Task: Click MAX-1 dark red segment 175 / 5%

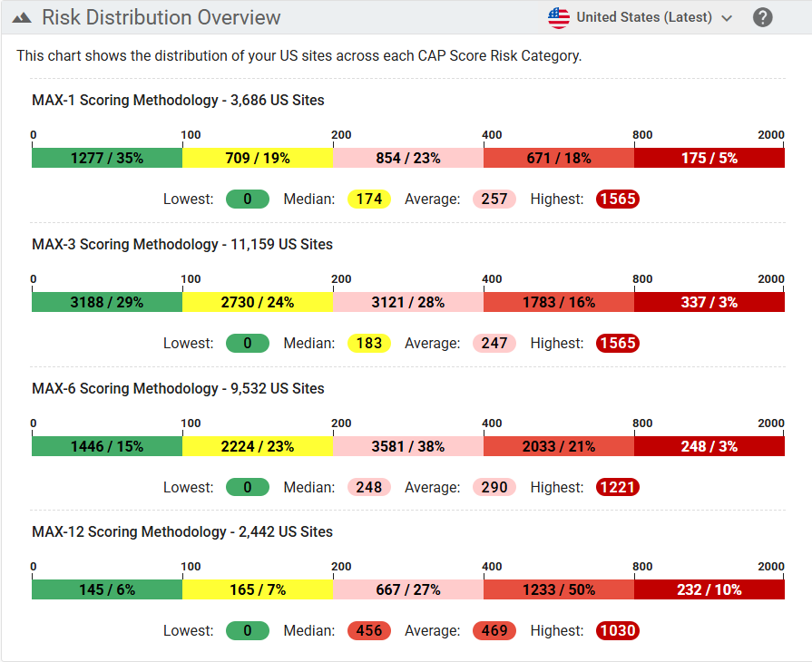Action: (709, 158)
